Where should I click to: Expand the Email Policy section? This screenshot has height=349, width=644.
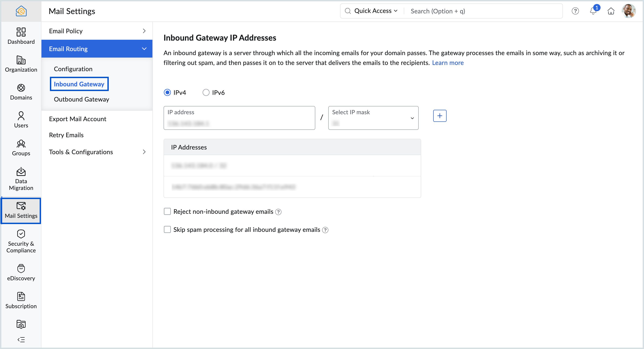pyautogui.click(x=97, y=31)
